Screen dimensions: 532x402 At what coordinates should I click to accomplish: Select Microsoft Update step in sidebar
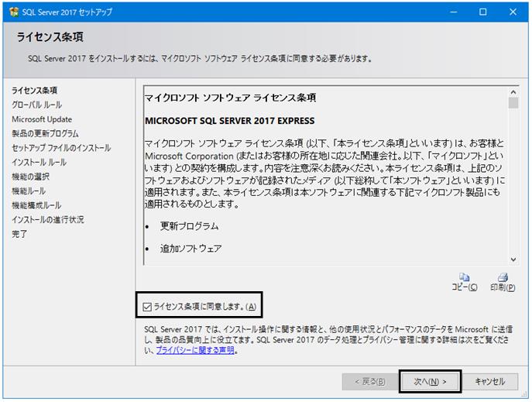(42, 119)
